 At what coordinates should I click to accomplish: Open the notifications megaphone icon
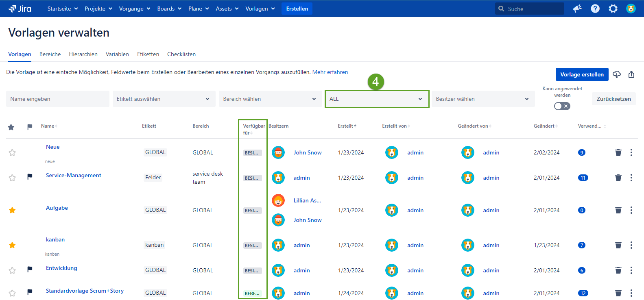(x=577, y=9)
